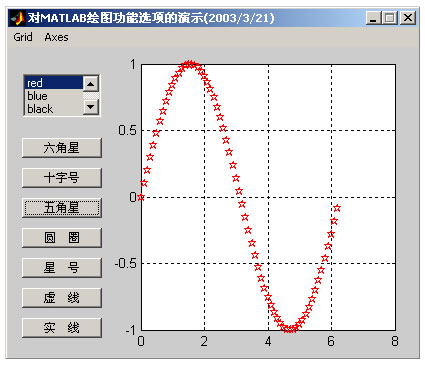
Task: Close the MATLAB demo window
Action: click(x=408, y=18)
